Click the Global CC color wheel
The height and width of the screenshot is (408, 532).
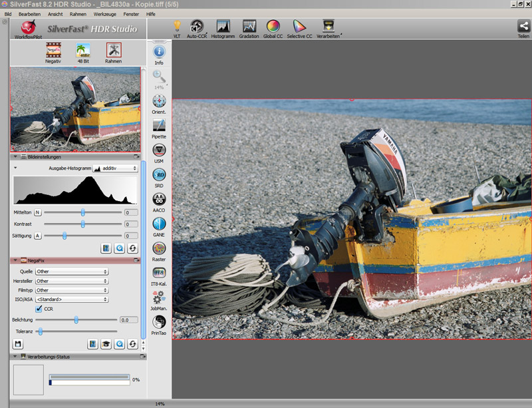273,27
